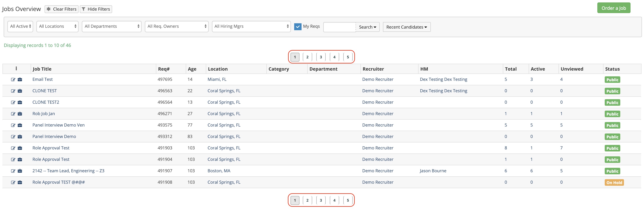644x209 pixels.
Task: Click Public badge for Email Test row
Action: click(x=612, y=80)
